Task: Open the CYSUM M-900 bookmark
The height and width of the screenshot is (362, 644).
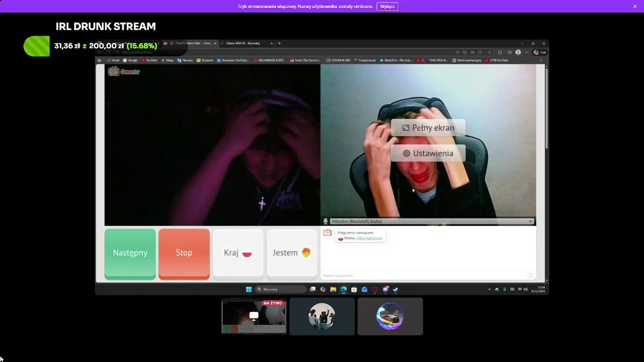Action: (x=338, y=60)
